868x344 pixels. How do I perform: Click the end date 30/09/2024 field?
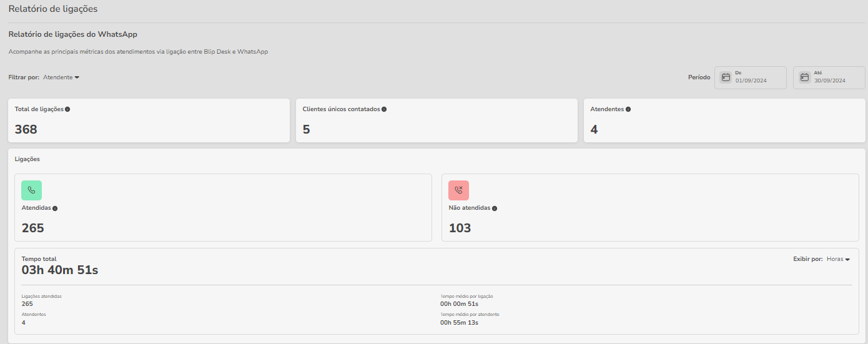pos(829,81)
